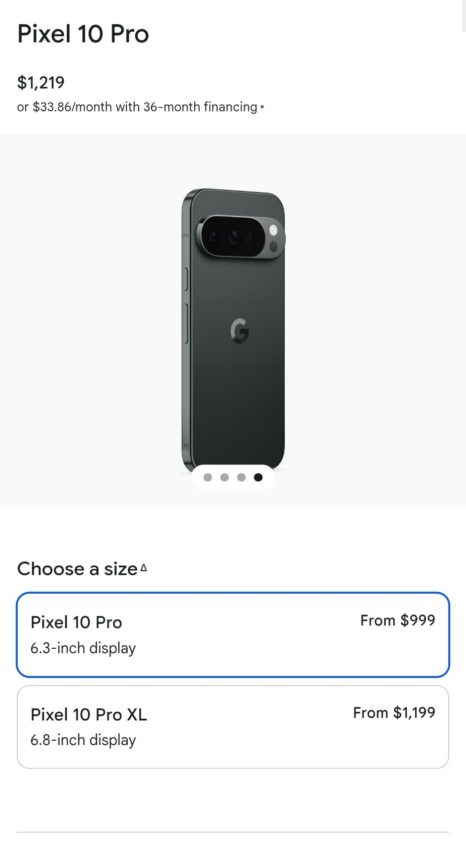Click the From $999 price label

[x=397, y=621]
